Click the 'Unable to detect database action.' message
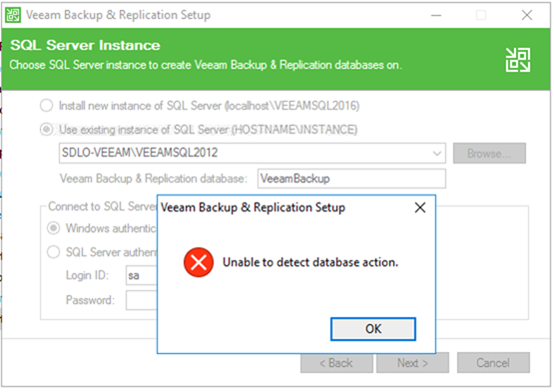This screenshot has width=554, height=392. coord(310,262)
